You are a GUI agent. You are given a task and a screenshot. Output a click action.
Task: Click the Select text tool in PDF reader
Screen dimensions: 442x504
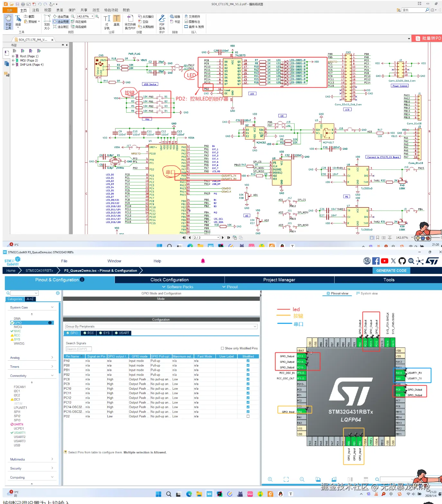pos(18,21)
